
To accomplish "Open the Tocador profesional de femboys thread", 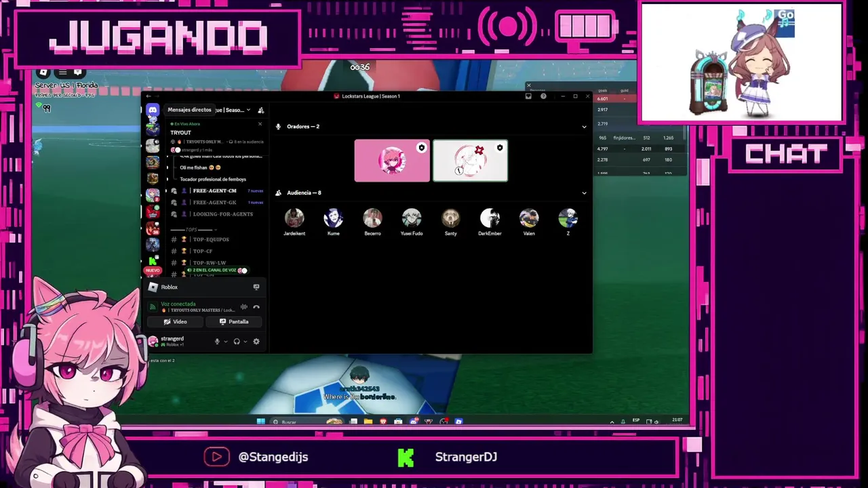I will [x=213, y=180].
